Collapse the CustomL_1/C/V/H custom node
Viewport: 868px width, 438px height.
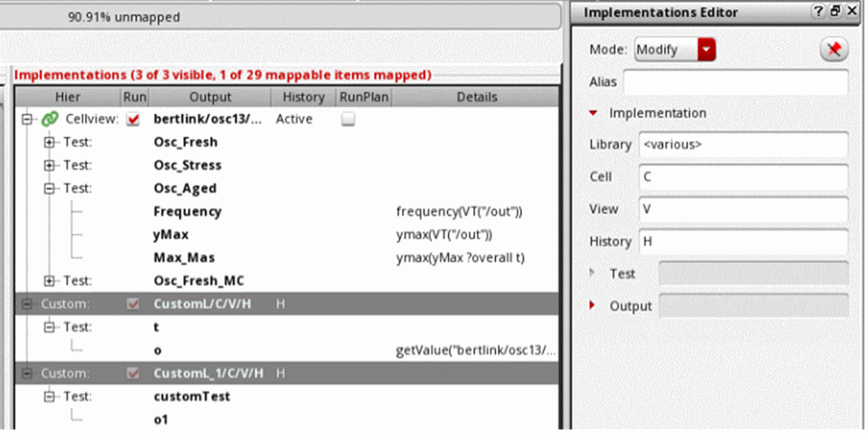tap(26, 373)
